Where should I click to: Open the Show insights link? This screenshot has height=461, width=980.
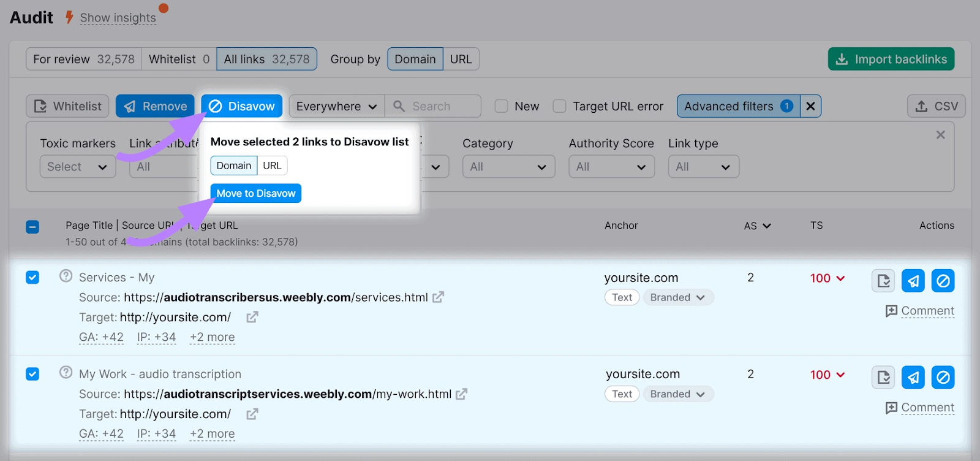tap(118, 18)
